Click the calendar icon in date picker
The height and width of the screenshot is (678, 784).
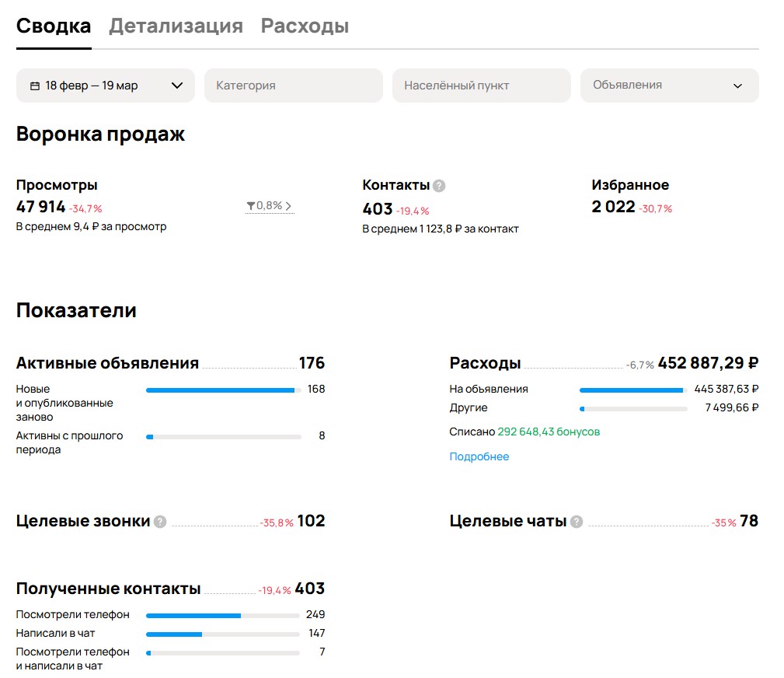click(34, 86)
